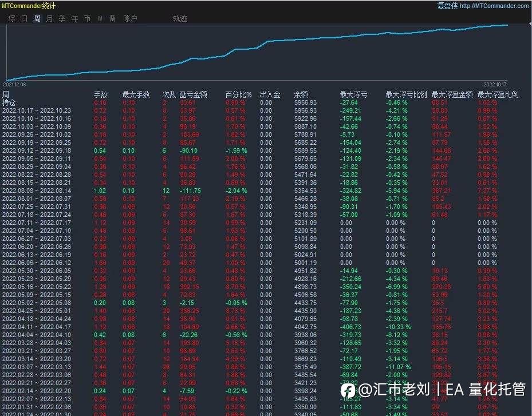This screenshot has width=532, height=416.
Task: Click the chart end date 2022.10.17
Action: tap(495, 85)
